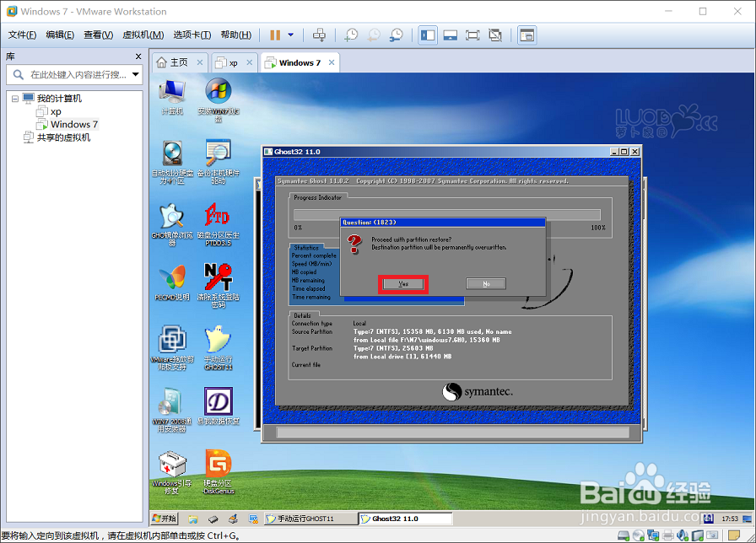Open the 安装WIN7 desktop icon
Image resolution: width=756 pixels, height=543 pixels.
219,99
